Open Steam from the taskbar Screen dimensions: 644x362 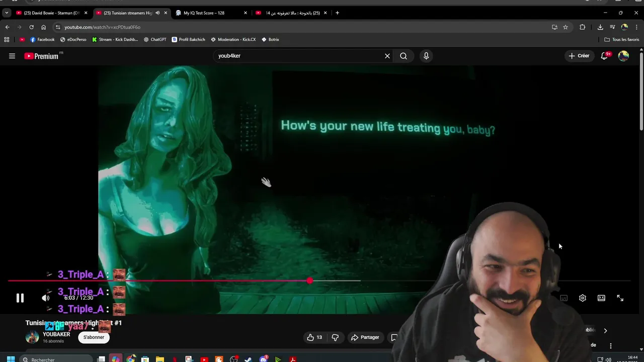248,359
